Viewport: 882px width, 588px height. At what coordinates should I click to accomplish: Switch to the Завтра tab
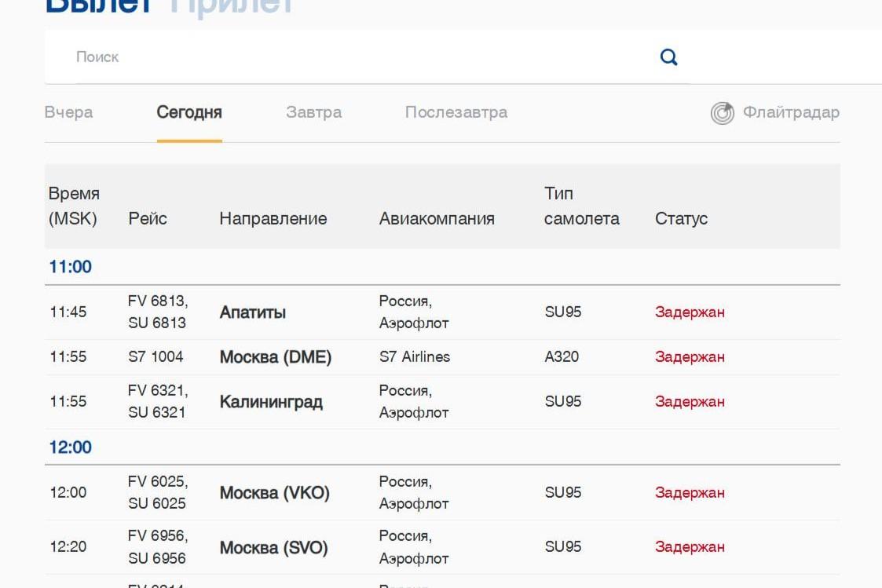pos(314,112)
